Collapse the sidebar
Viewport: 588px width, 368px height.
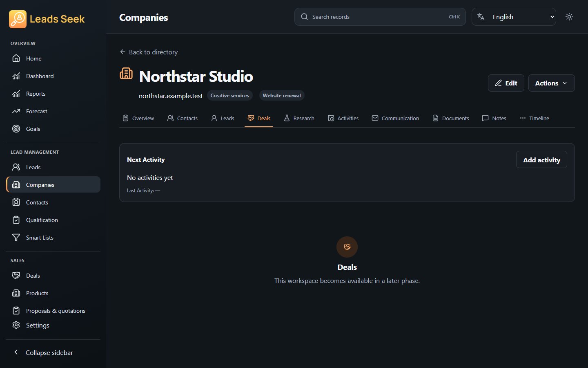click(x=53, y=352)
